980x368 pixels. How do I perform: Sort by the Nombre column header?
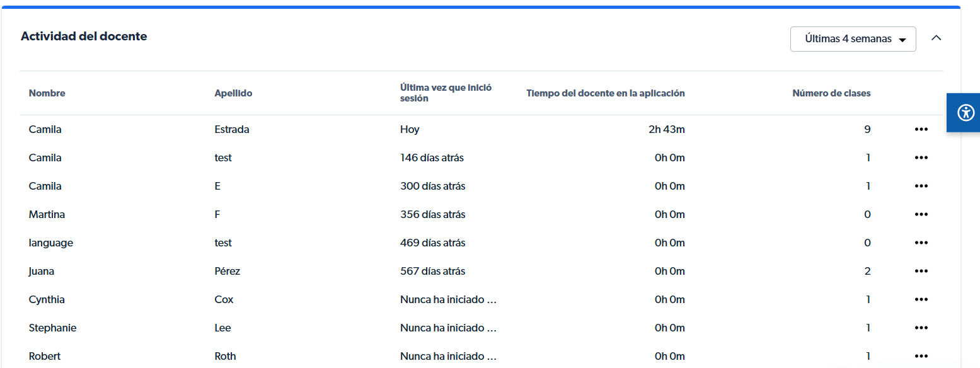tap(47, 93)
